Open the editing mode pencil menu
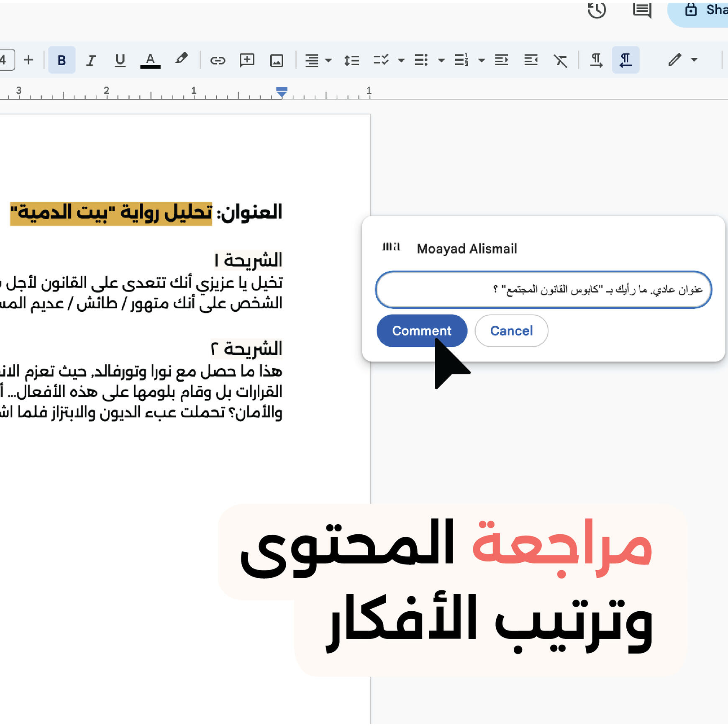 point(682,60)
